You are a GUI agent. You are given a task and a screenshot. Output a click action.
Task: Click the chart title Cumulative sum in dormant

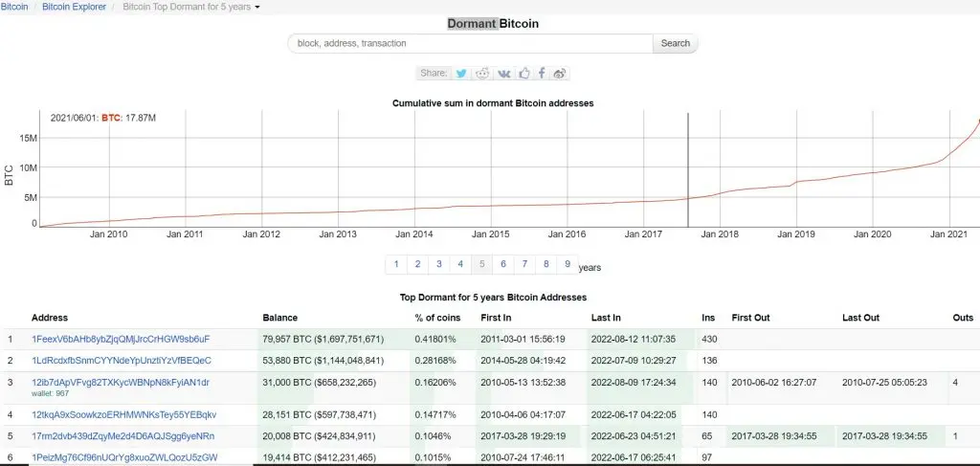pyautogui.click(x=493, y=103)
